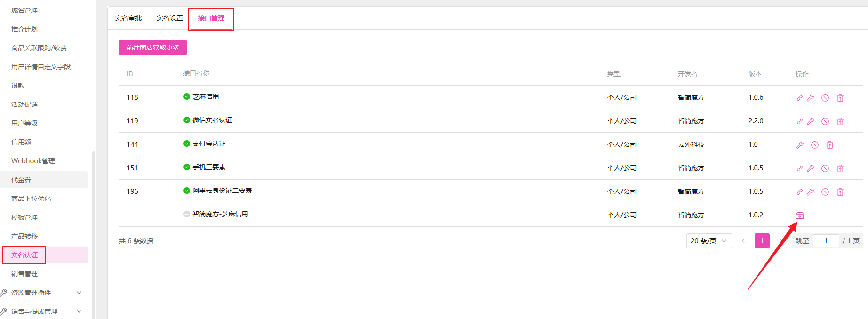The image size is (868, 319).
Task: Click the link icon for 芝麻信用 row
Action: point(799,98)
